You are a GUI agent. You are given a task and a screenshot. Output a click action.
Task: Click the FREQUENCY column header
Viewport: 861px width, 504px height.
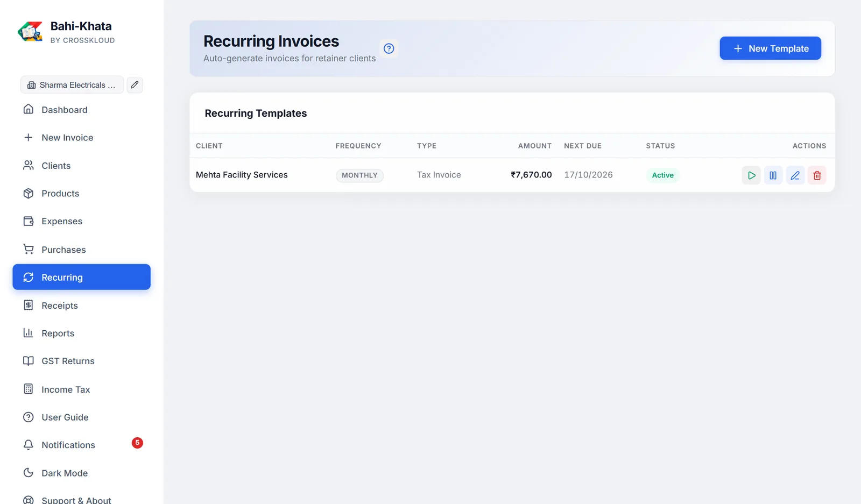pyautogui.click(x=358, y=146)
